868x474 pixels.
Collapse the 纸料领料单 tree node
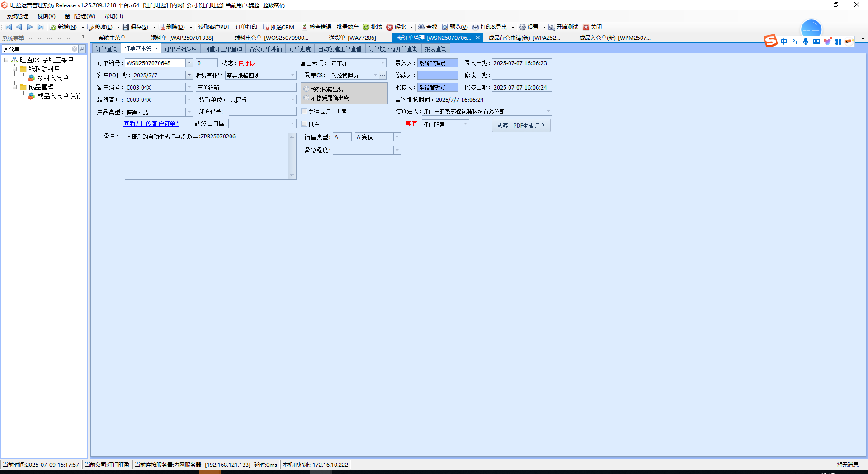14,69
